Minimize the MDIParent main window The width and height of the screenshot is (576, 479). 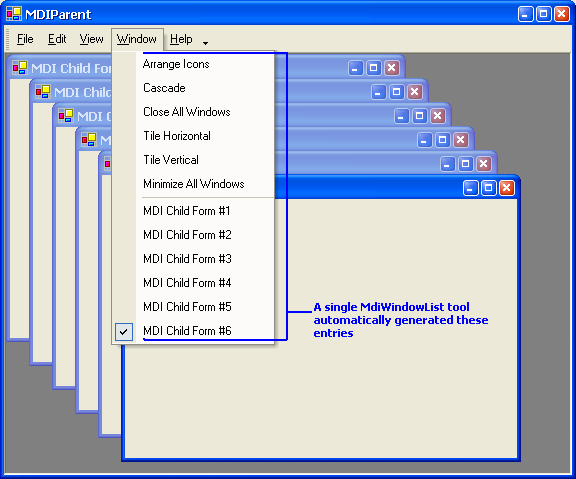pyautogui.click(x=526, y=14)
